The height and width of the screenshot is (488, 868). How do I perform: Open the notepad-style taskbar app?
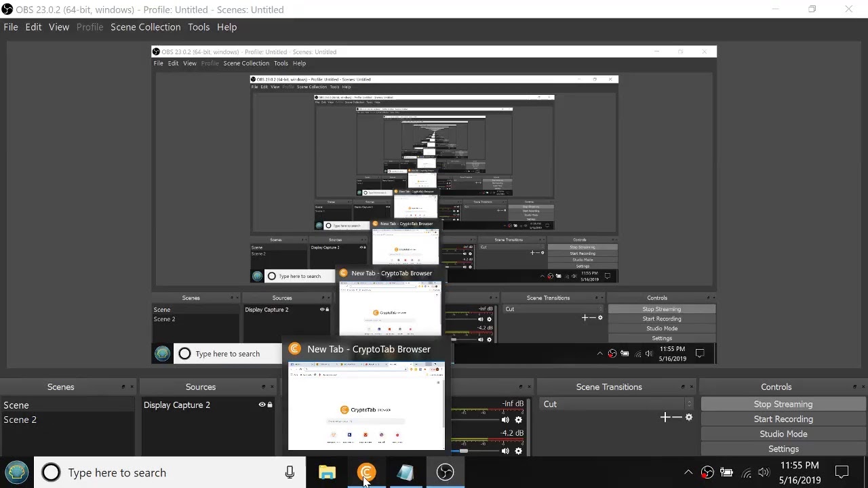[x=406, y=472]
